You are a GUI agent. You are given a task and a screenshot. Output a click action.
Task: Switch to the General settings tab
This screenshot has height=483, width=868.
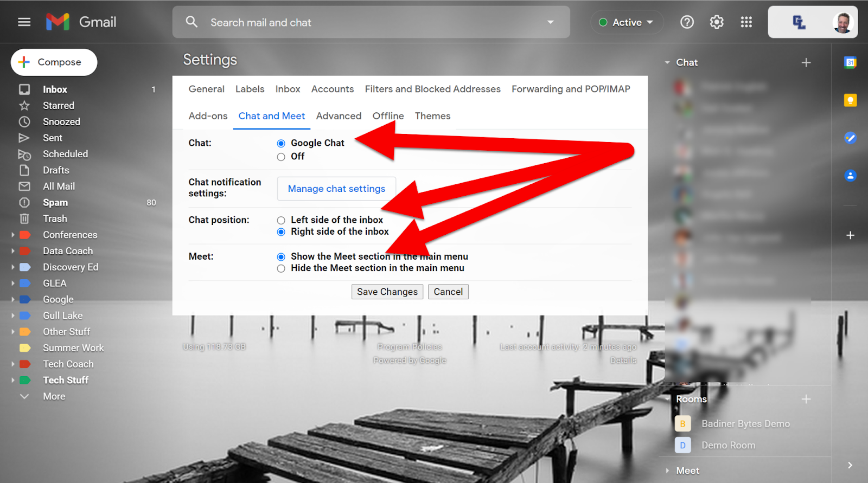[206, 89]
